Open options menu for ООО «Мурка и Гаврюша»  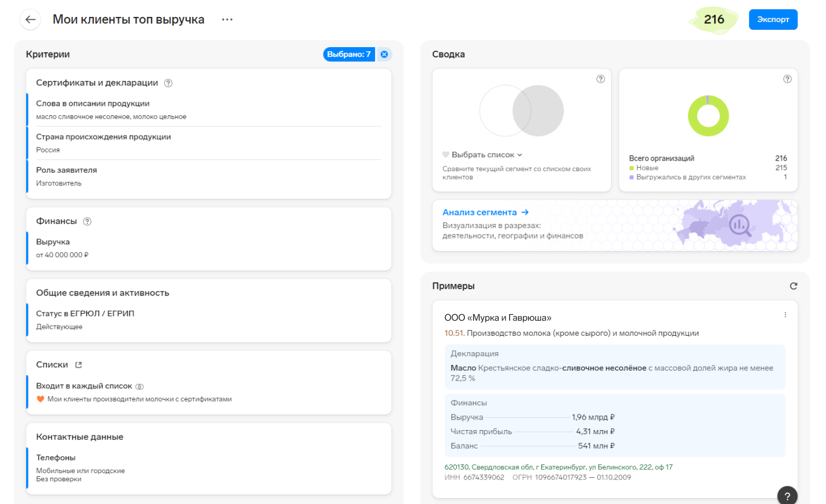coord(785,315)
